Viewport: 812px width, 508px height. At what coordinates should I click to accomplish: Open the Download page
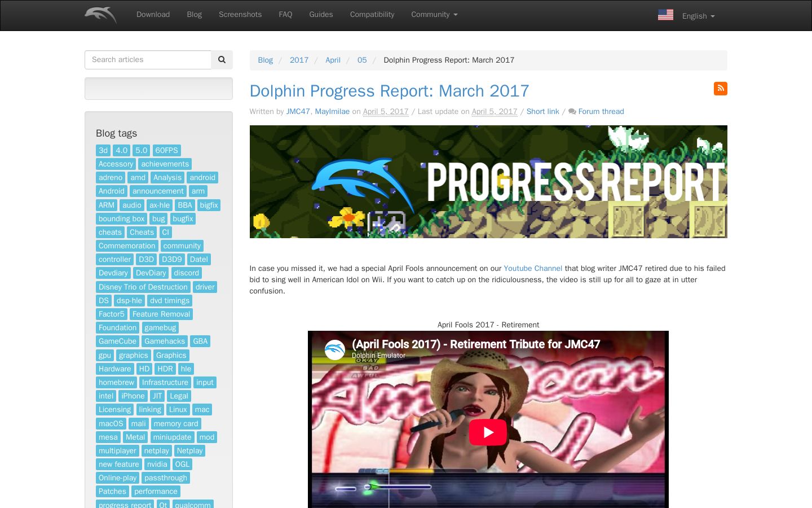[x=153, y=15]
